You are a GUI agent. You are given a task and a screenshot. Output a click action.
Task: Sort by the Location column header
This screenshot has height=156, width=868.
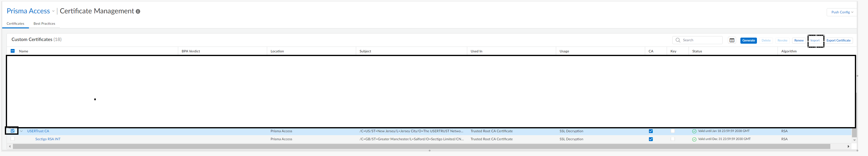(277, 51)
